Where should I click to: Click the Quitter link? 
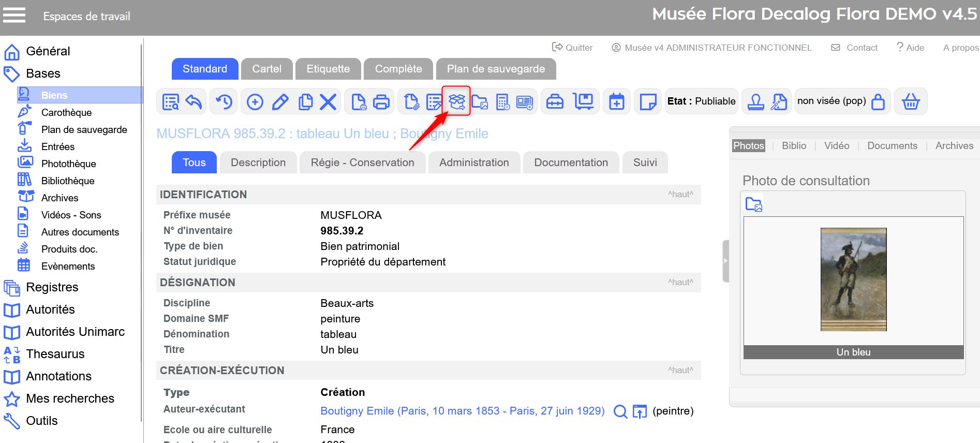(572, 48)
